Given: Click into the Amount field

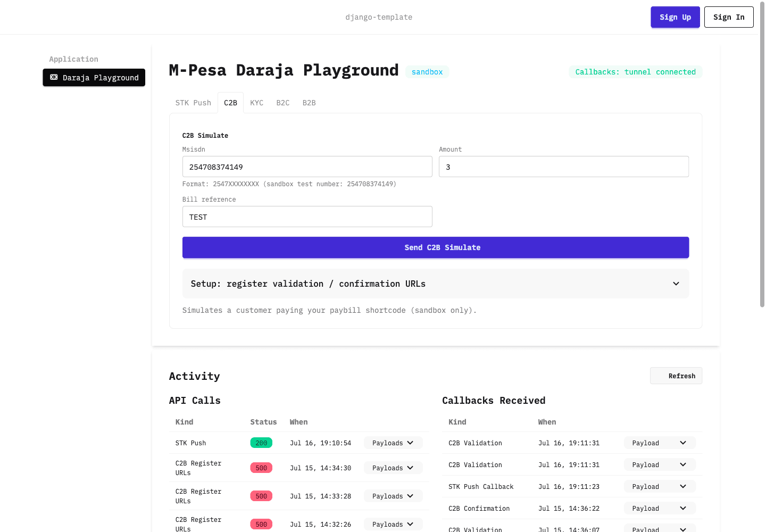Looking at the screenshot, I should coord(563,167).
